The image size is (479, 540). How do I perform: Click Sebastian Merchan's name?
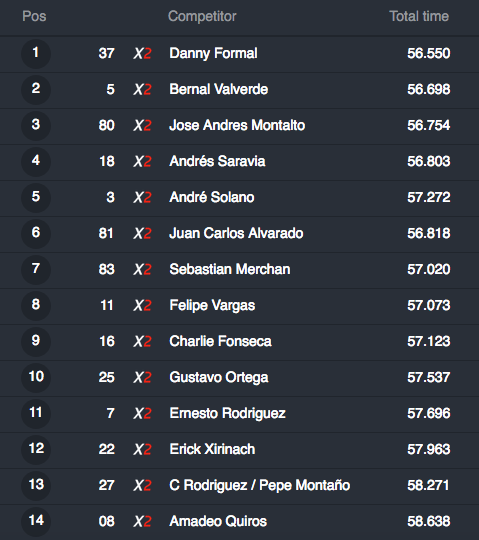pyautogui.click(x=230, y=269)
